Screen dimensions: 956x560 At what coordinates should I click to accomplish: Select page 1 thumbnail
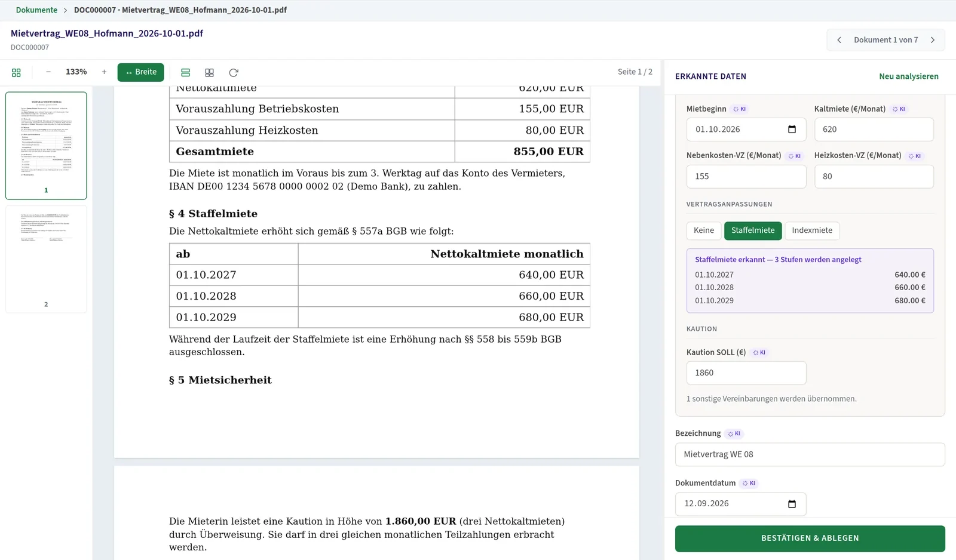(x=46, y=145)
